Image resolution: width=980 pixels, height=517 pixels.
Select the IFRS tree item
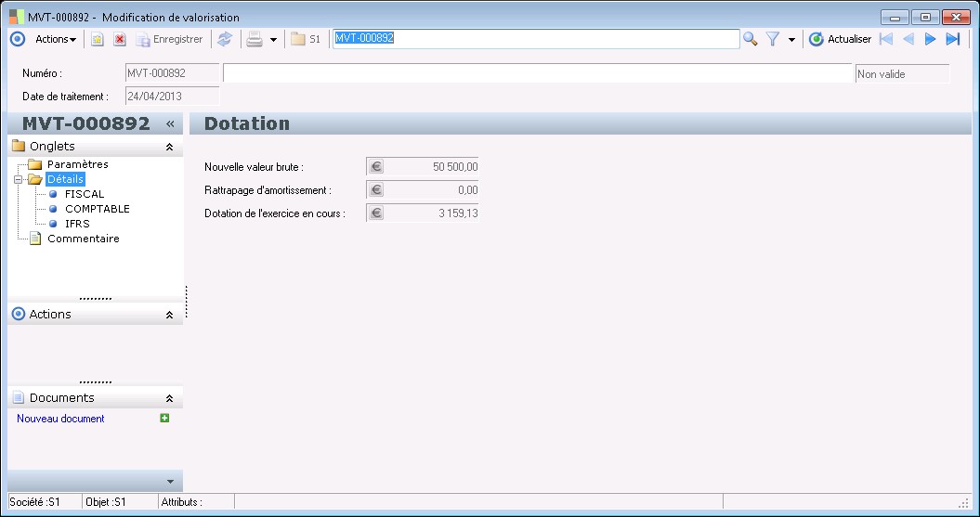point(77,224)
